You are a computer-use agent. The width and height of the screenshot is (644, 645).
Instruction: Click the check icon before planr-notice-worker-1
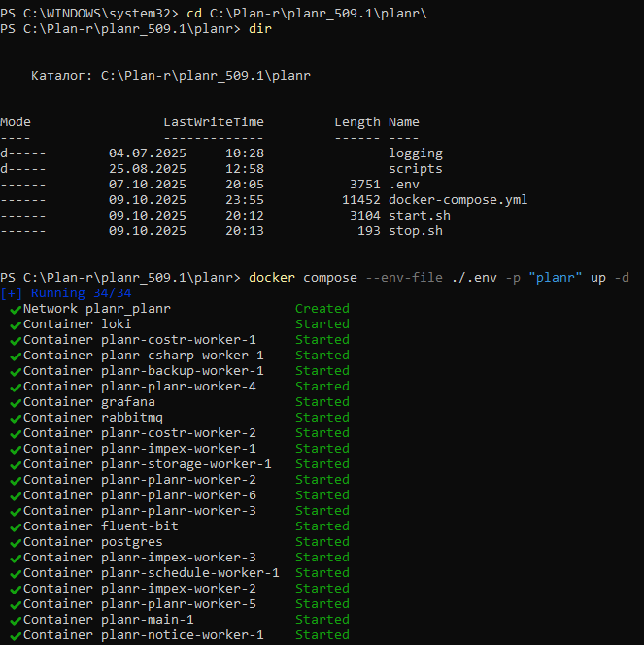(x=16, y=635)
